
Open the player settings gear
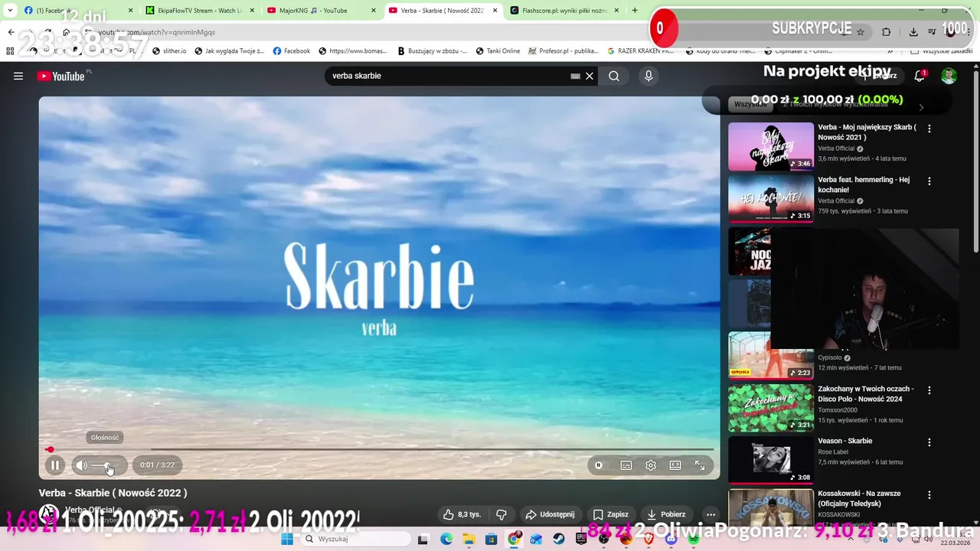pyautogui.click(x=651, y=465)
